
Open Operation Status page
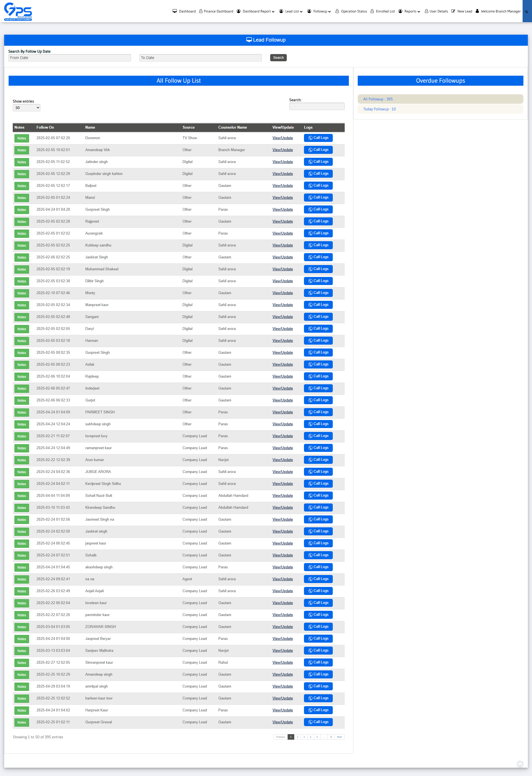point(351,11)
